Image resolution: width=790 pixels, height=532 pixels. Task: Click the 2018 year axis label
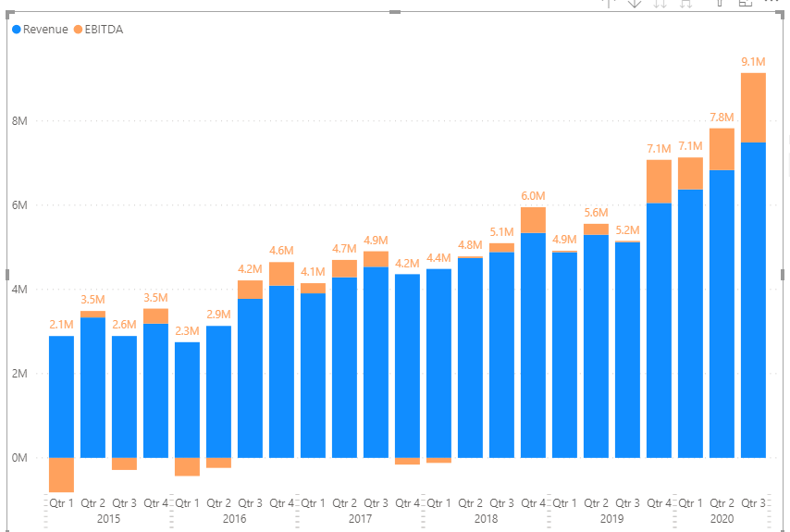click(486, 518)
